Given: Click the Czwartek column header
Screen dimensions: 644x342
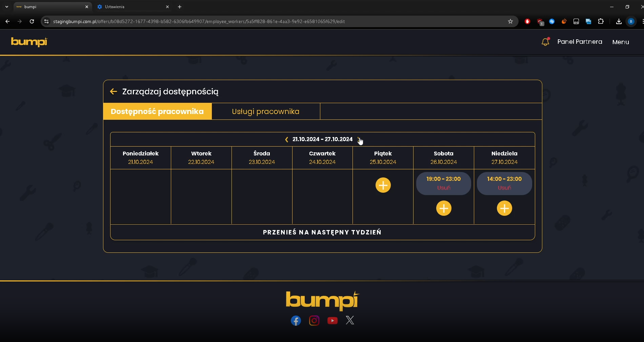Looking at the screenshot, I should click(322, 158).
